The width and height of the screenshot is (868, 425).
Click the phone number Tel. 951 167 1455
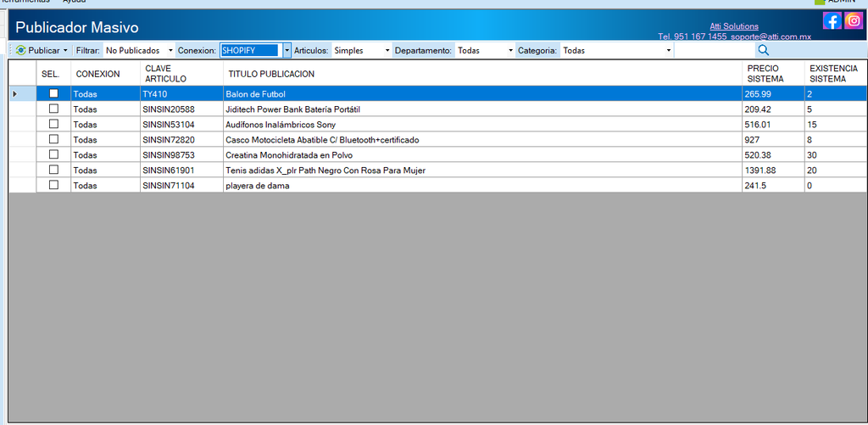[693, 36]
